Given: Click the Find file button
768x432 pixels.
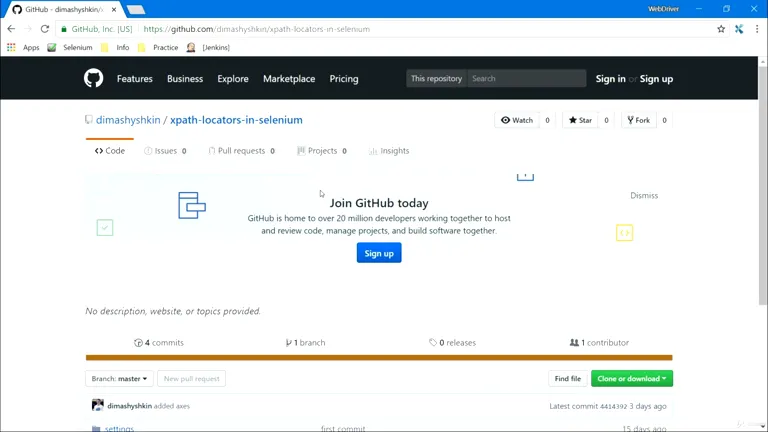Looking at the screenshot, I should pos(568,379).
